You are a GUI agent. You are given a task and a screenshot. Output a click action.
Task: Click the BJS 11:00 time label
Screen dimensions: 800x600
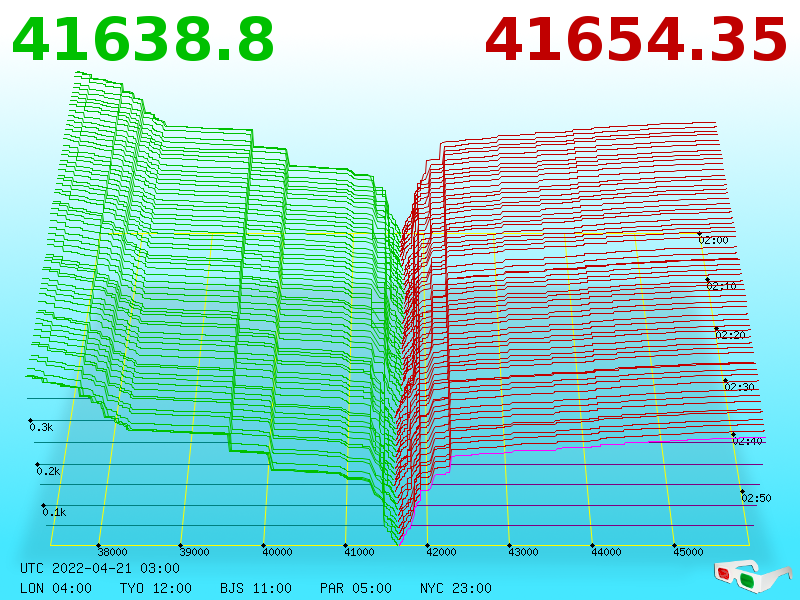256,588
